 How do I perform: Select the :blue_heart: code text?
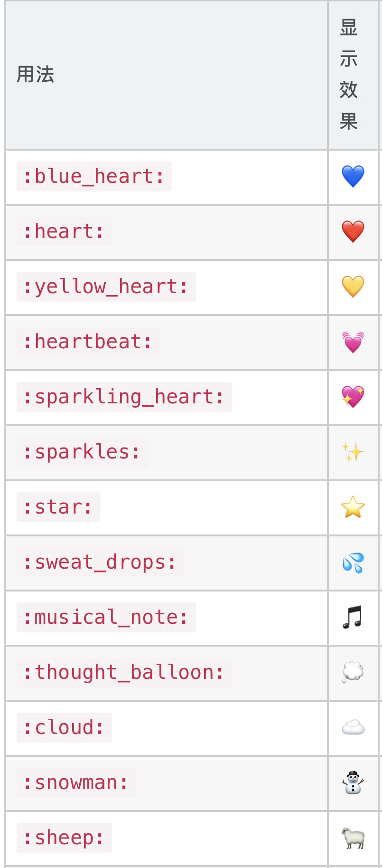tap(94, 177)
